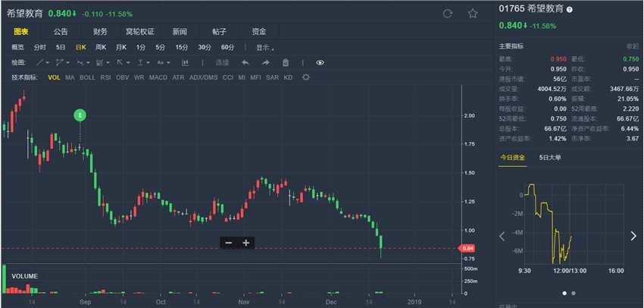The width and height of the screenshot is (644, 308).
Task: Zoom in chart with plus button
Action: (x=246, y=243)
